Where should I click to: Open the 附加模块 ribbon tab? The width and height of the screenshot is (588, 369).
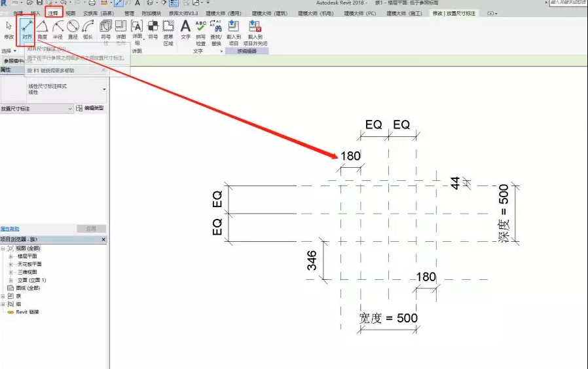(x=151, y=13)
